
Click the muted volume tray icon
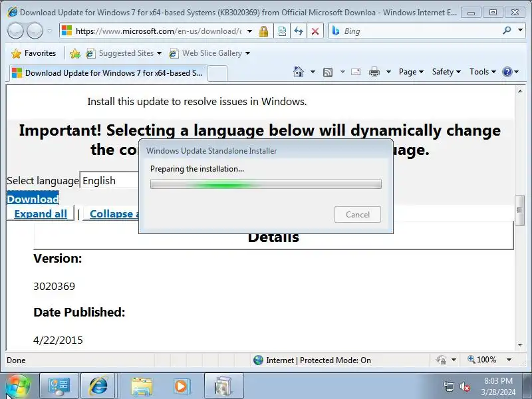pos(464,386)
